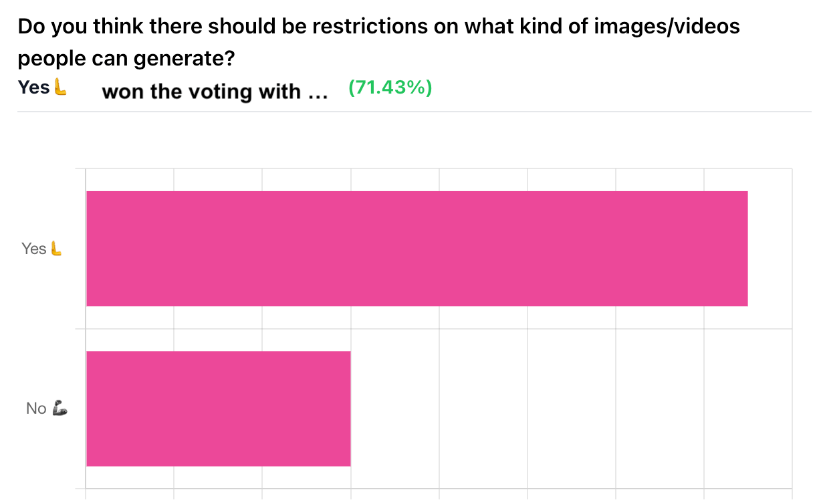Click the bold Yes winner label in header
The width and height of the screenshot is (817, 504).
[33, 88]
